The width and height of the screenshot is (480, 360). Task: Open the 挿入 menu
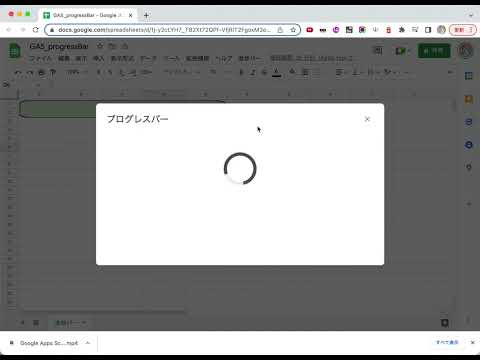[x=98, y=59]
